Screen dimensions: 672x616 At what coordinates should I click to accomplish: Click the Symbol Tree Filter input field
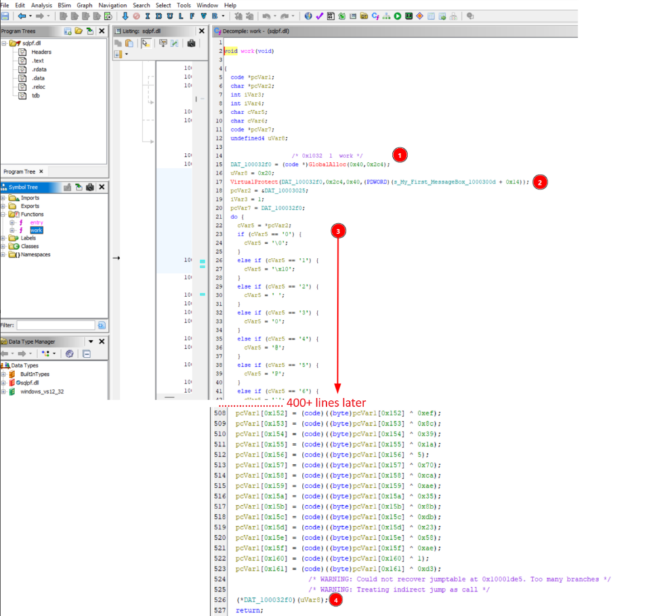(x=56, y=325)
